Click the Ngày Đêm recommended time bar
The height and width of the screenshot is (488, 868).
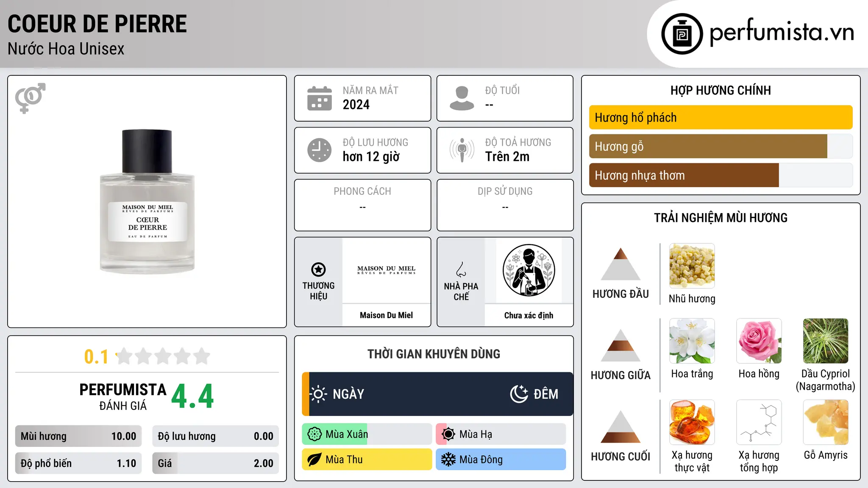coord(437,394)
